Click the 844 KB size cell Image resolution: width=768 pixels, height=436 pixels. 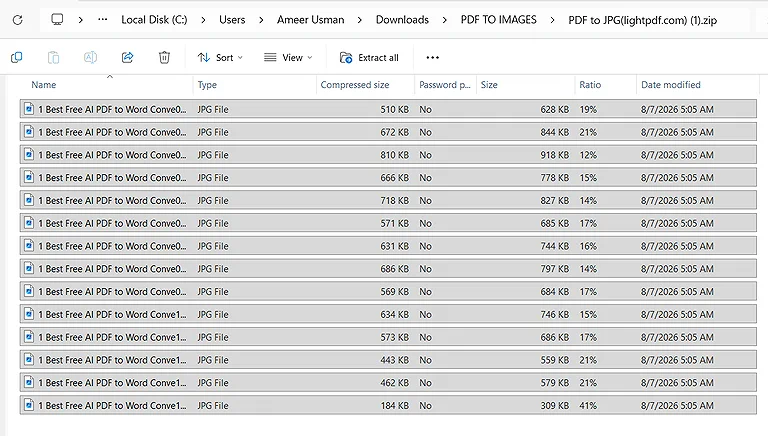pyautogui.click(x=554, y=132)
